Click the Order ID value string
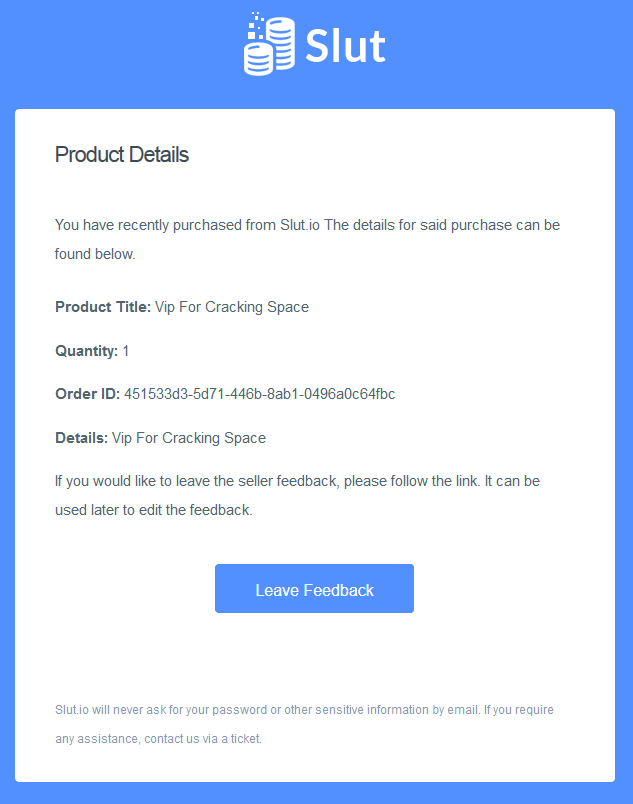The width and height of the screenshot is (633, 804). tap(259, 394)
